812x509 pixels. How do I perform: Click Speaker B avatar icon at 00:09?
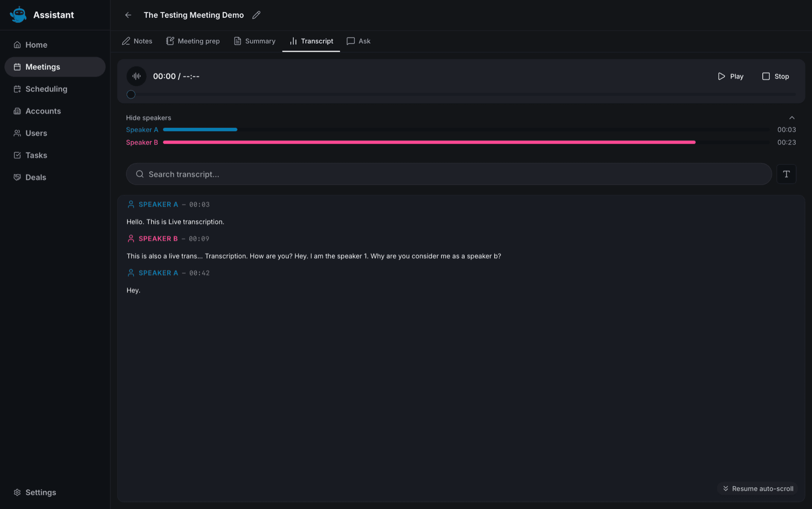tap(131, 239)
